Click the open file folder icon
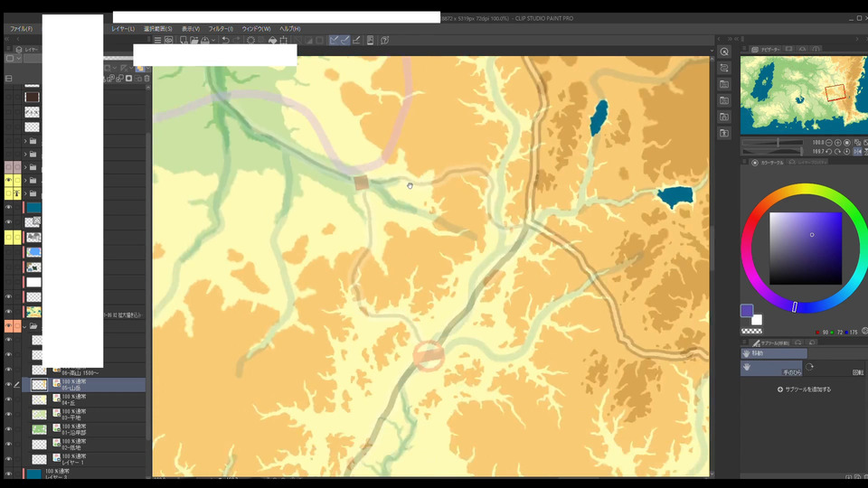The height and width of the screenshot is (488, 868). (x=194, y=41)
